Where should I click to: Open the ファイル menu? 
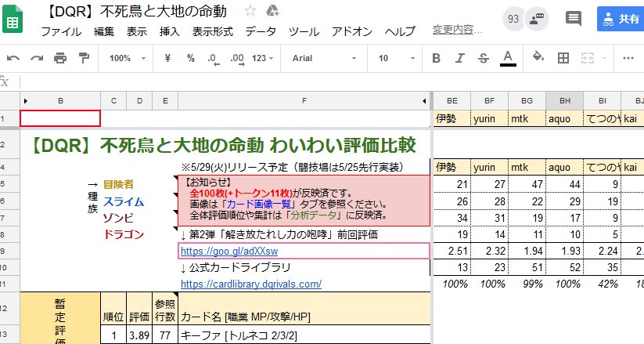61,31
